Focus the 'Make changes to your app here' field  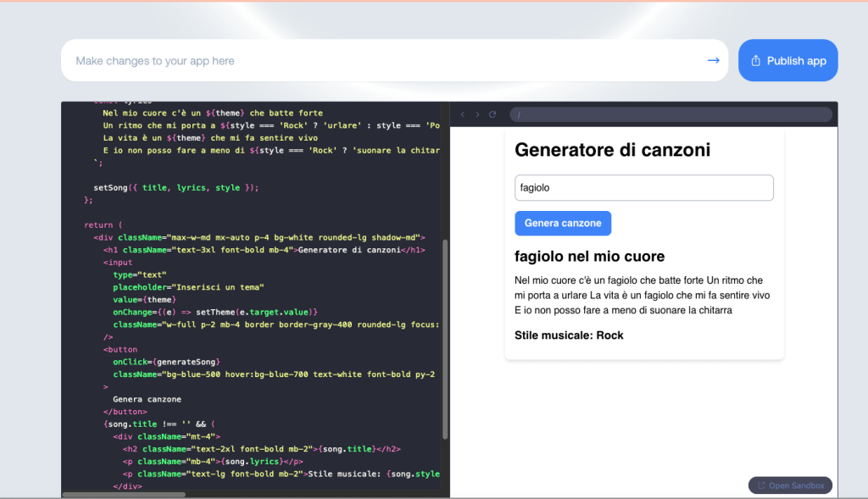click(381, 61)
